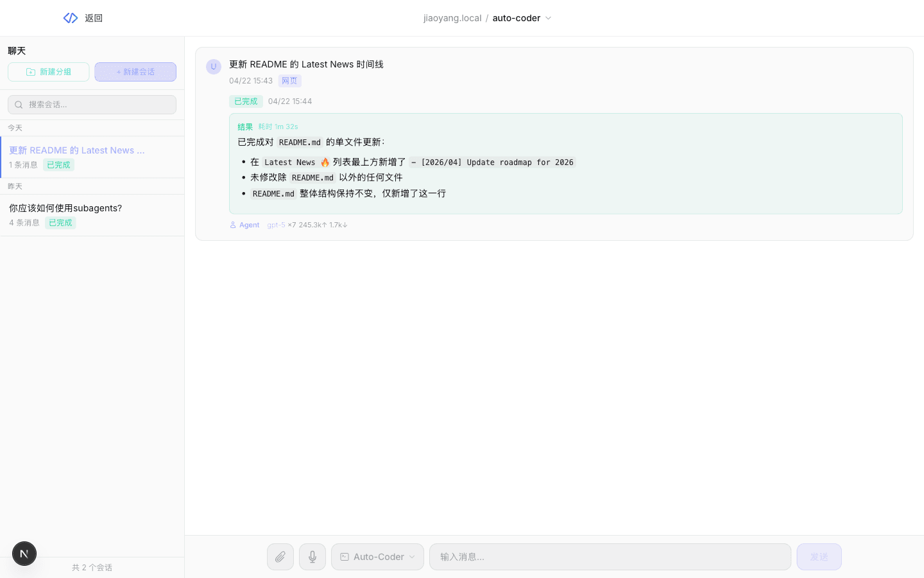Click the microphone icon for voice input

pos(312,556)
